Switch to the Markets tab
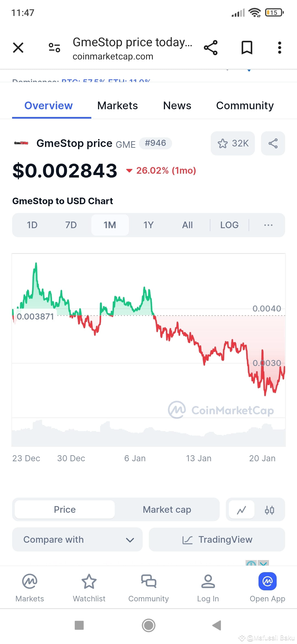Image resolution: width=297 pixels, height=644 pixels. (x=117, y=106)
